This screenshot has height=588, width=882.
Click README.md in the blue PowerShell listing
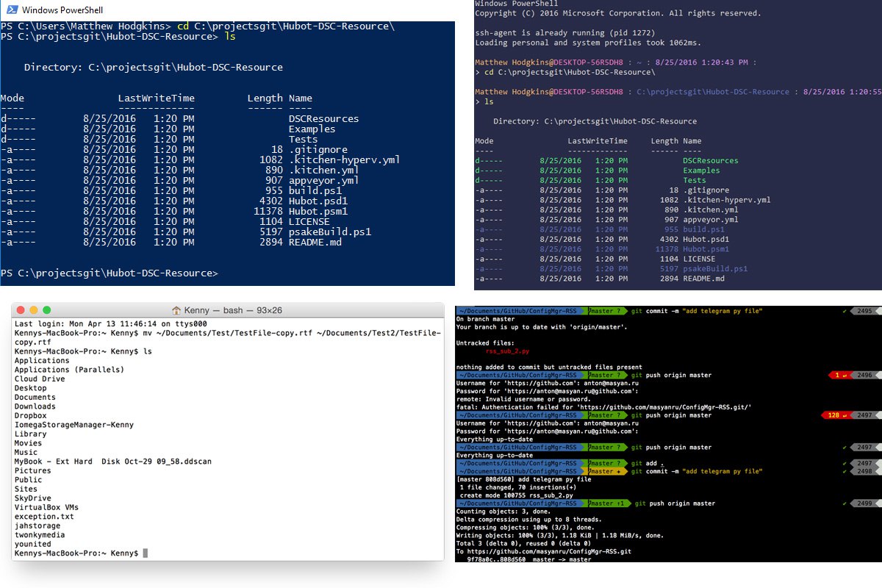[x=315, y=242]
